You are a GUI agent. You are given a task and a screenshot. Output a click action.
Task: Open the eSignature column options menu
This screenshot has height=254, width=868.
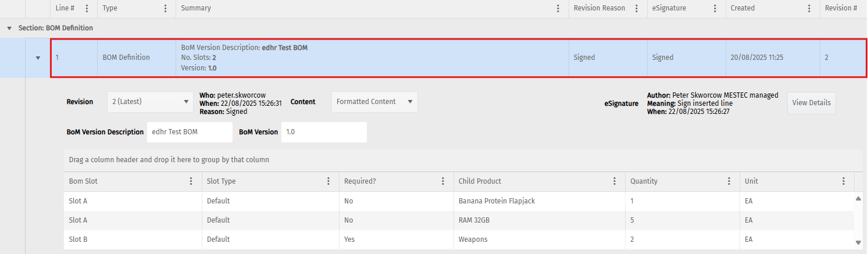715,9
